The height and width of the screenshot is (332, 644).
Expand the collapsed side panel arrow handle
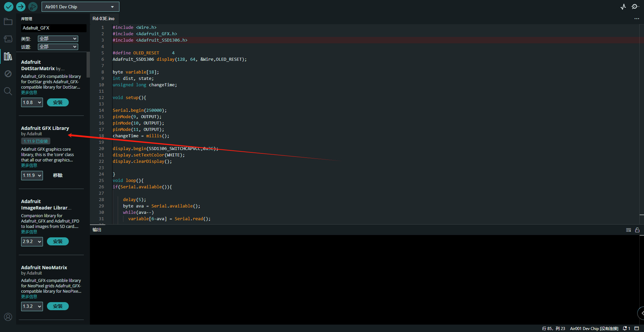point(641,313)
